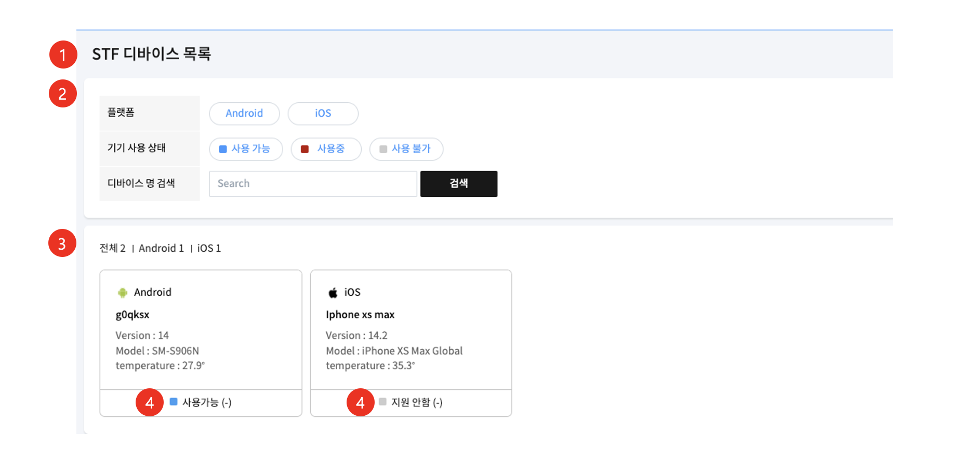Click the red 4 badge on the g0qksx card
This screenshot has height=462, width=980.
[x=150, y=402]
